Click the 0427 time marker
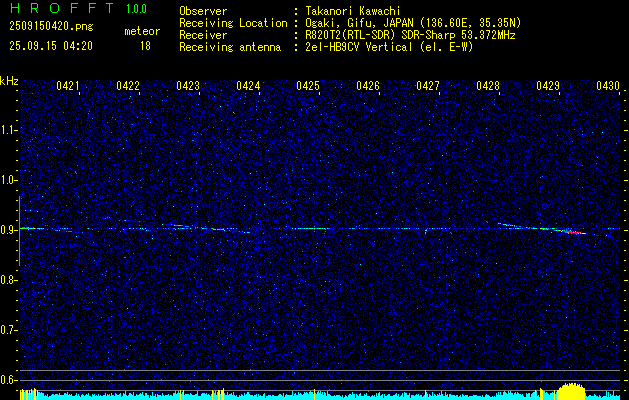This screenshot has height=400, width=629. 428,87
